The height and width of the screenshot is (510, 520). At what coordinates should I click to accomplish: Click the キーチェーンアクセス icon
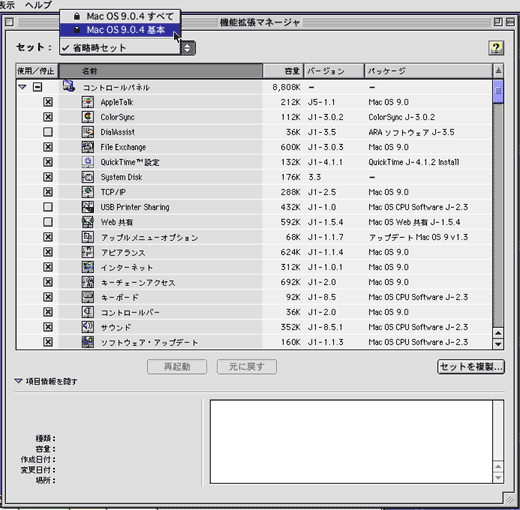(x=88, y=282)
